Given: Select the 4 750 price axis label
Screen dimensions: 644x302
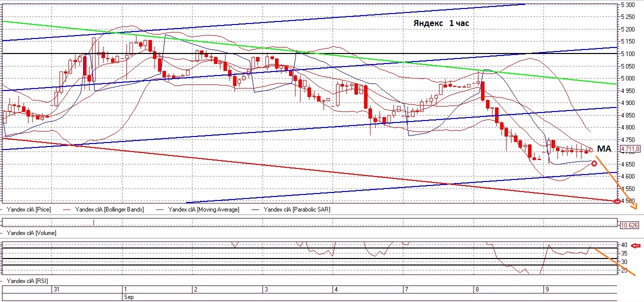Looking at the screenshot, I should click(628, 139).
